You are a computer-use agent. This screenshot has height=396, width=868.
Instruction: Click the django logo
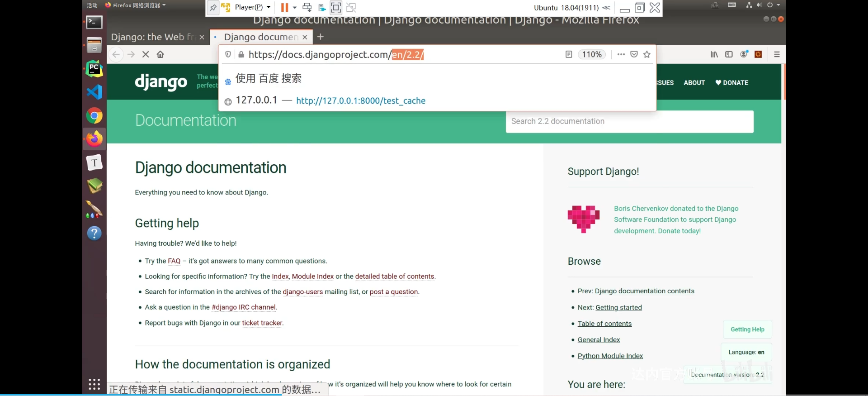coord(161,82)
